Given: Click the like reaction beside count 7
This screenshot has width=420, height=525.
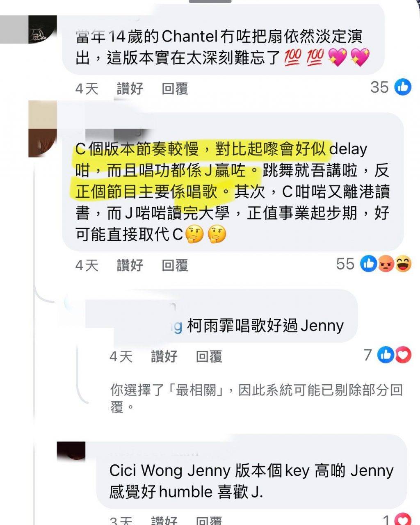Looking at the screenshot, I should click(x=386, y=355).
